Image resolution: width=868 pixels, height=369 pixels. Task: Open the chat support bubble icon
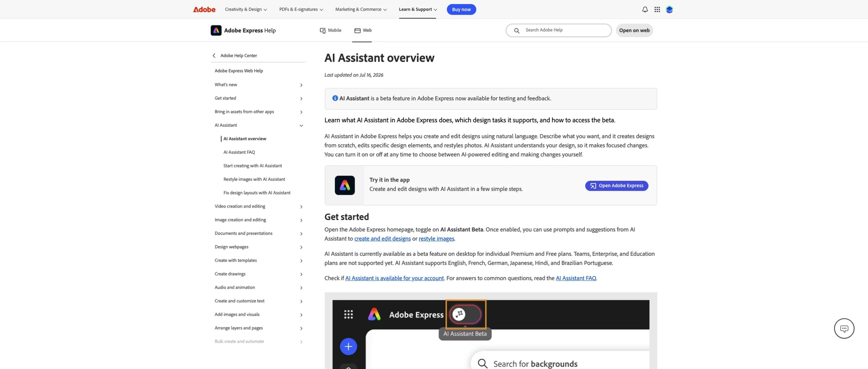(844, 328)
